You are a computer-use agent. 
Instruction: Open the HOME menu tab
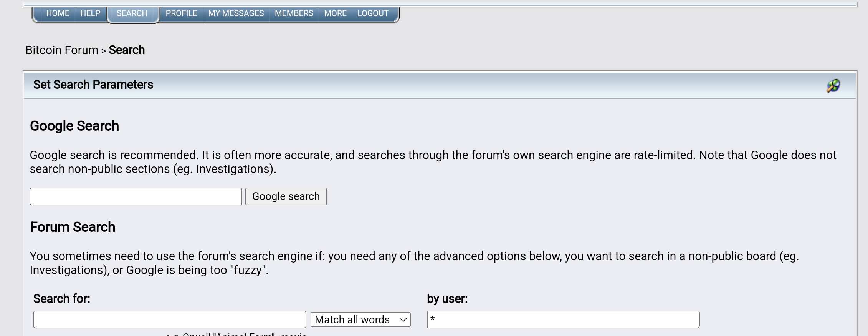tap(58, 13)
